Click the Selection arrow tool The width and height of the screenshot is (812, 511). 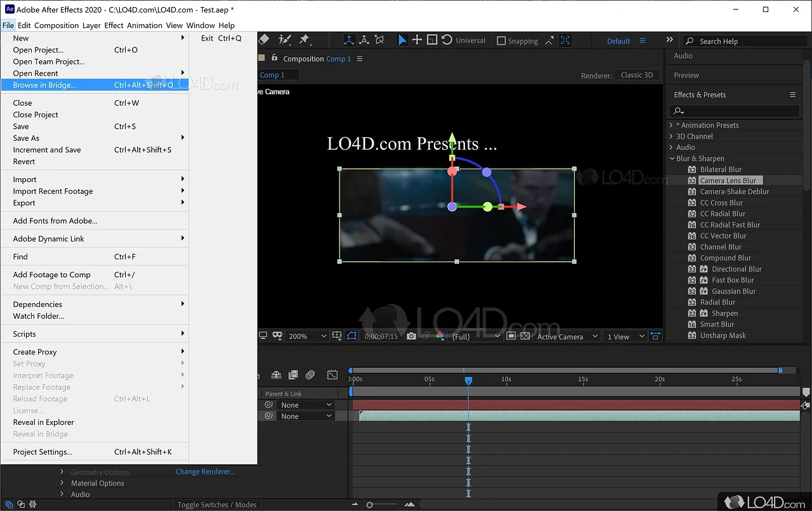pyautogui.click(x=402, y=40)
